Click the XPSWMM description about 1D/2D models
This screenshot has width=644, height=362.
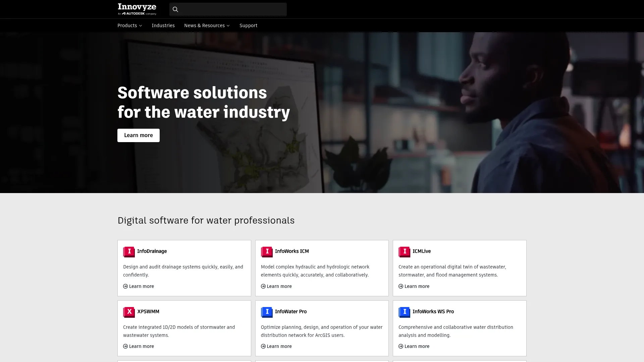click(x=179, y=331)
